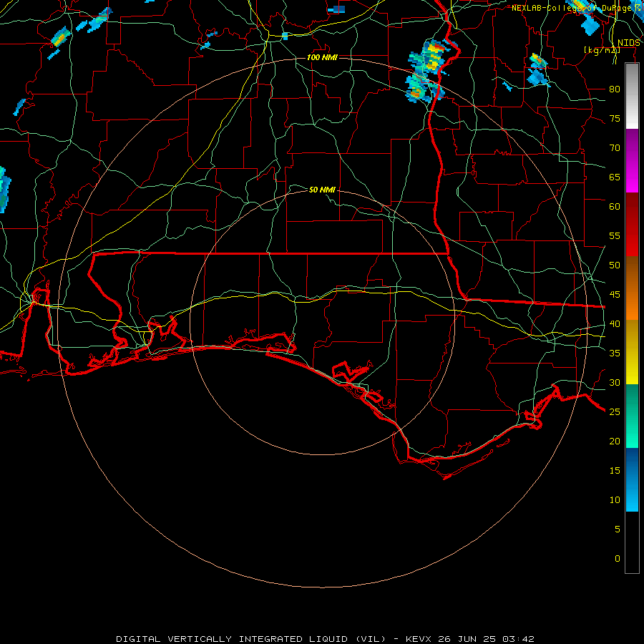Pick the blue segment of the color scale
644x644 pixels.
pos(632,479)
